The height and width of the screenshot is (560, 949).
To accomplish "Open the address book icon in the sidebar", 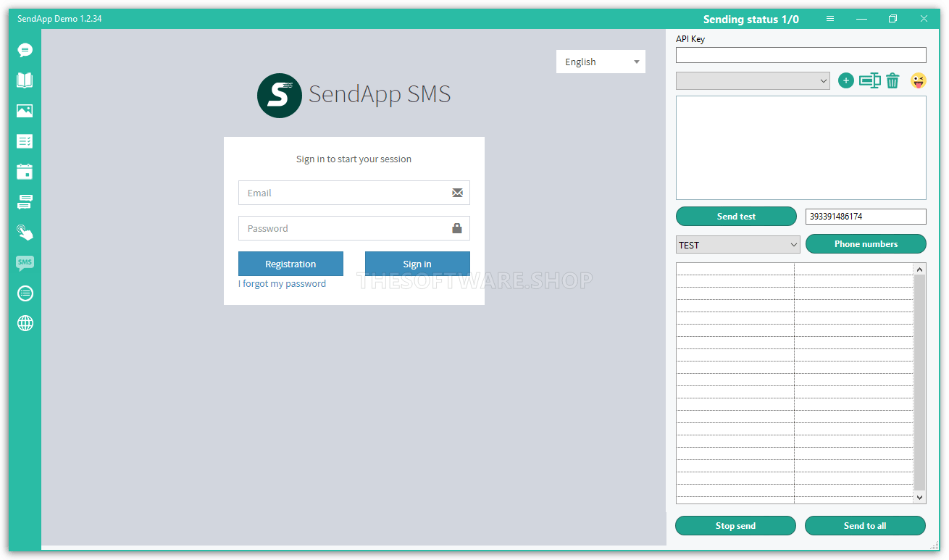I will click(25, 80).
